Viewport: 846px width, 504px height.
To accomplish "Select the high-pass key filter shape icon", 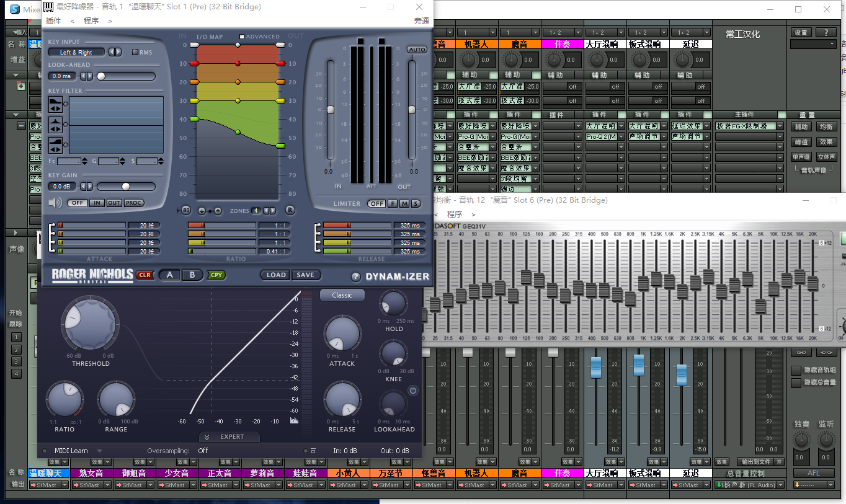I will (55, 146).
